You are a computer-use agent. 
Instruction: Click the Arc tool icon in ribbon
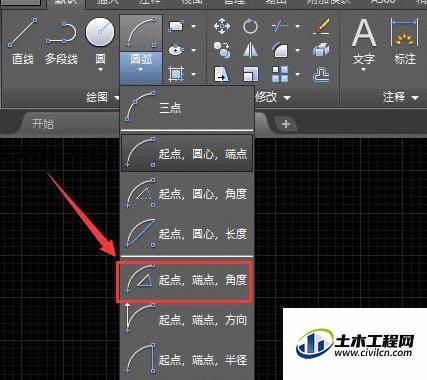(141, 33)
